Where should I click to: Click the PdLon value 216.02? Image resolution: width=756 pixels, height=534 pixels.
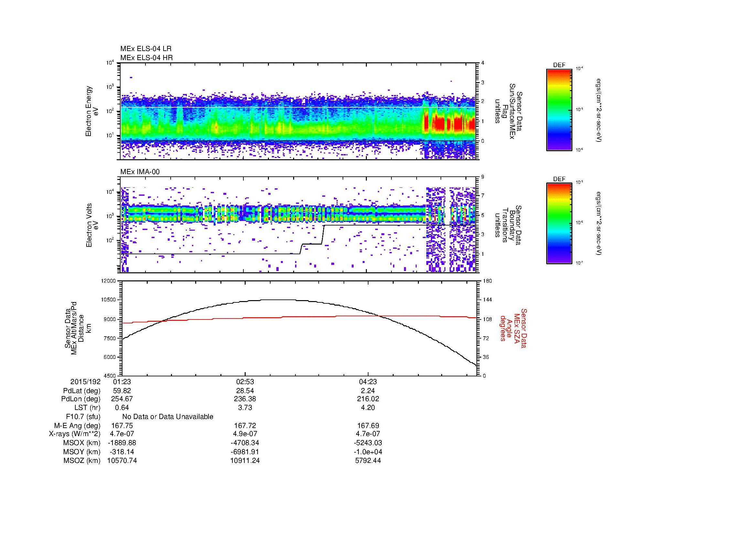(x=368, y=399)
